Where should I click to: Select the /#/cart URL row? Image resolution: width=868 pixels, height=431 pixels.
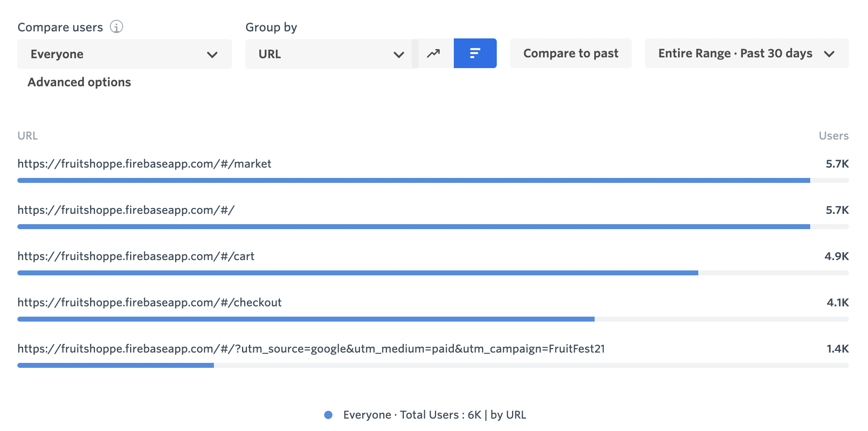[136, 256]
